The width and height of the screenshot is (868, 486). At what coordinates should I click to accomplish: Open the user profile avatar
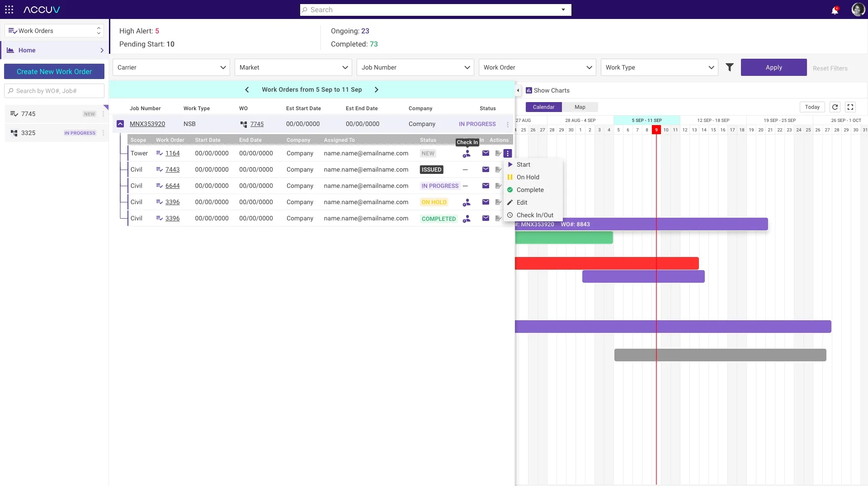coord(858,9)
